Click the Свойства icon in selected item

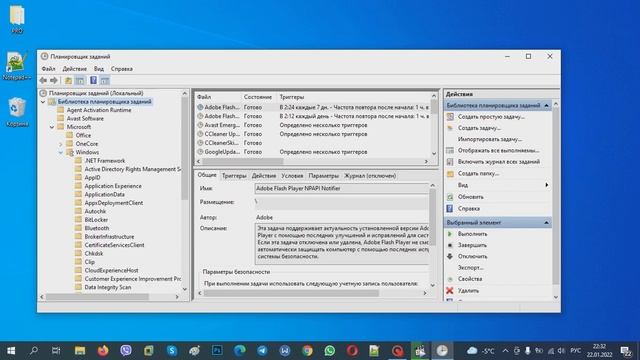450,279
